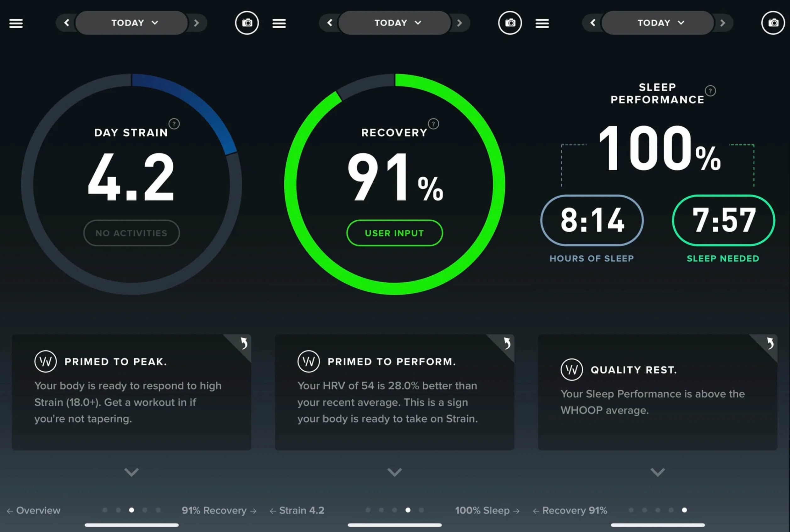Tap camera icon on Recovery screen
The width and height of the screenshot is (790, 532).
coord(510,23)
